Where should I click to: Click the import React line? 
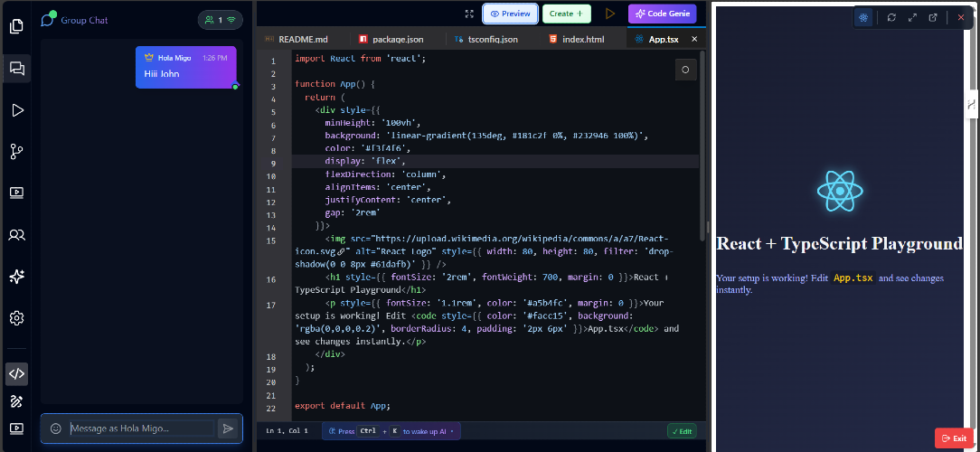click(x=360, y=58)
